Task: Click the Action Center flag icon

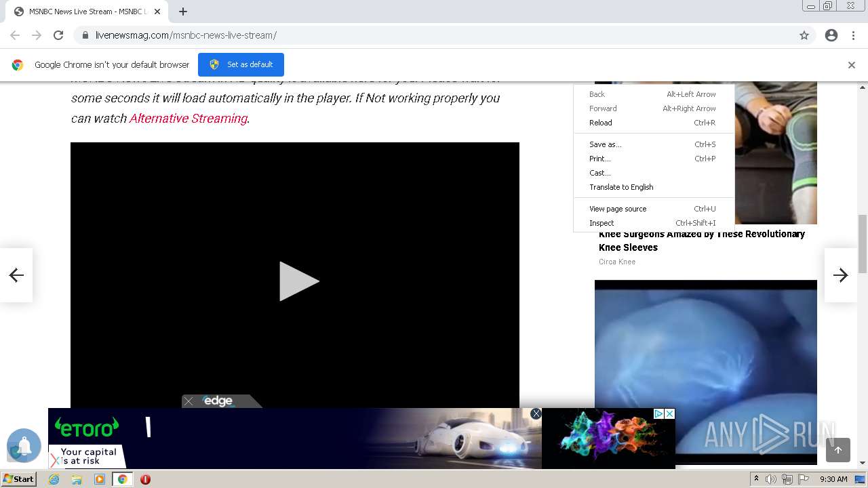Action: 804,479
